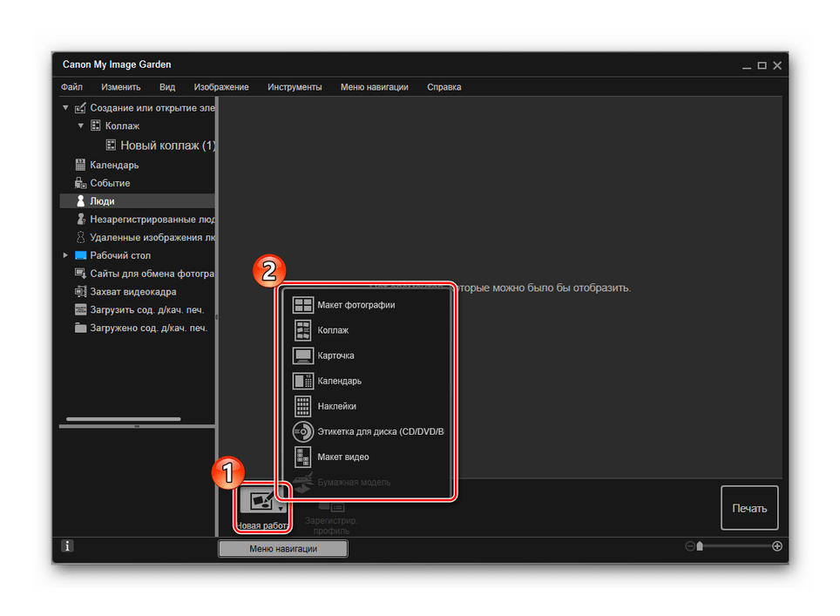This screenshot has width=840, height=616.
Task: Pick the Карточка card icon
Action: click(302, 355)
